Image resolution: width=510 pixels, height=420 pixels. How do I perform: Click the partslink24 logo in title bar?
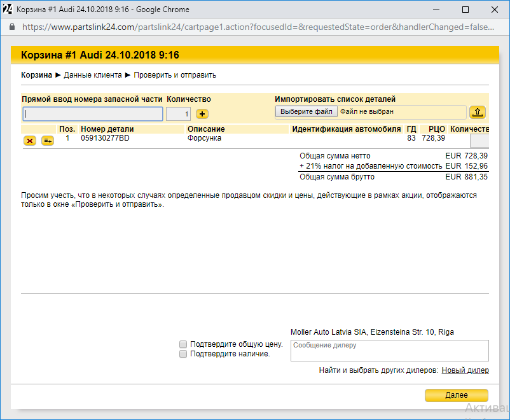pos(8,10)
